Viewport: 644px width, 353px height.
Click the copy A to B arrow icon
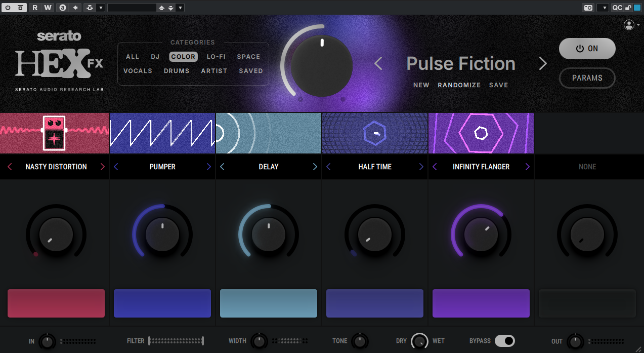tap(75, 8)
